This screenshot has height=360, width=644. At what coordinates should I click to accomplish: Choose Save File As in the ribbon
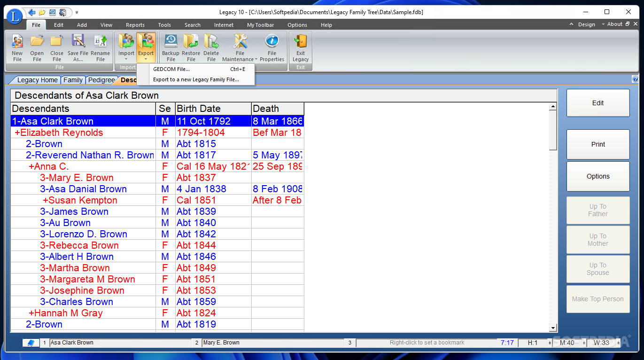click(78, 47)
